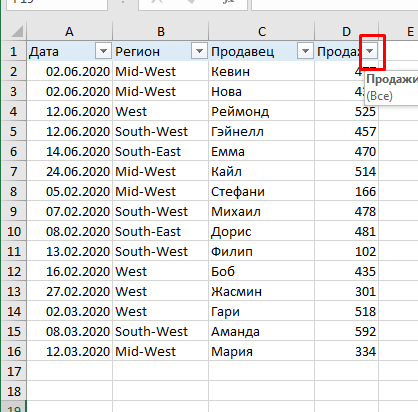418x412 pixels.
Task: Click date cell 14.06.2020
Action: click(x=70, y=152)
